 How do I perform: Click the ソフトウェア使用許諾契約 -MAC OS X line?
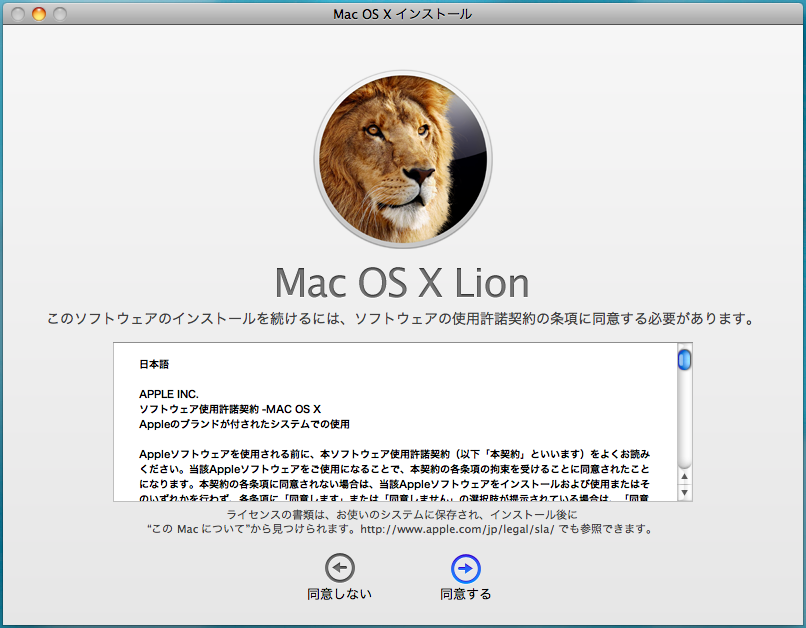tap(230, 409)
